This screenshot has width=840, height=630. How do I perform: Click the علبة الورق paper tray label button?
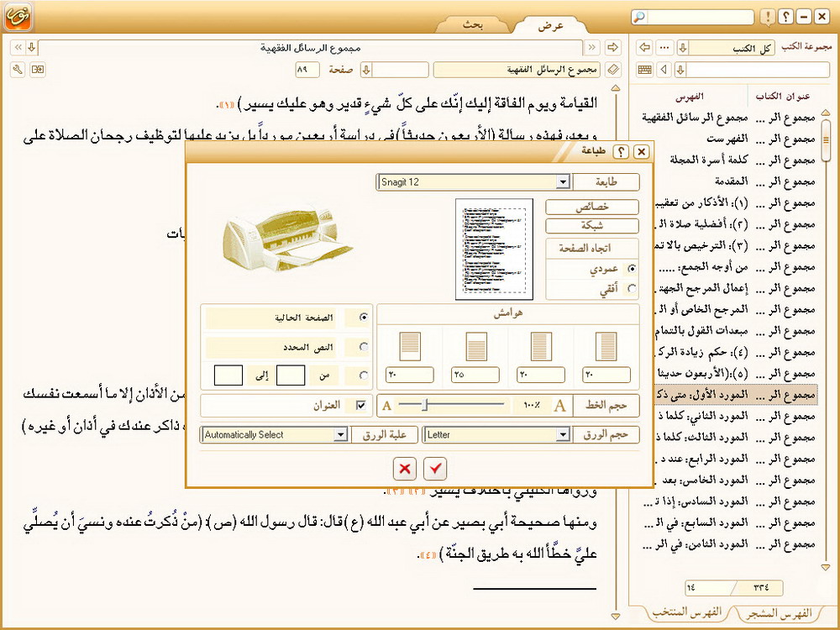pyautogui.click(x=384, y=434)
